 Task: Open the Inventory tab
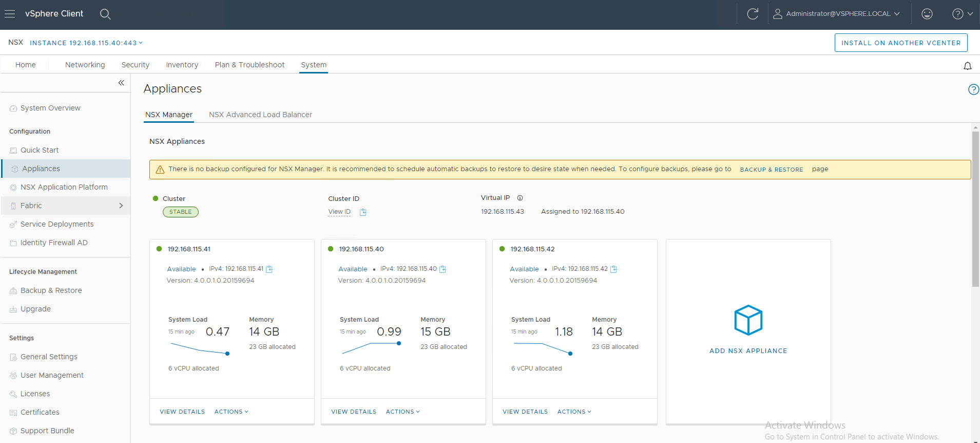click(x=182, y=65)
